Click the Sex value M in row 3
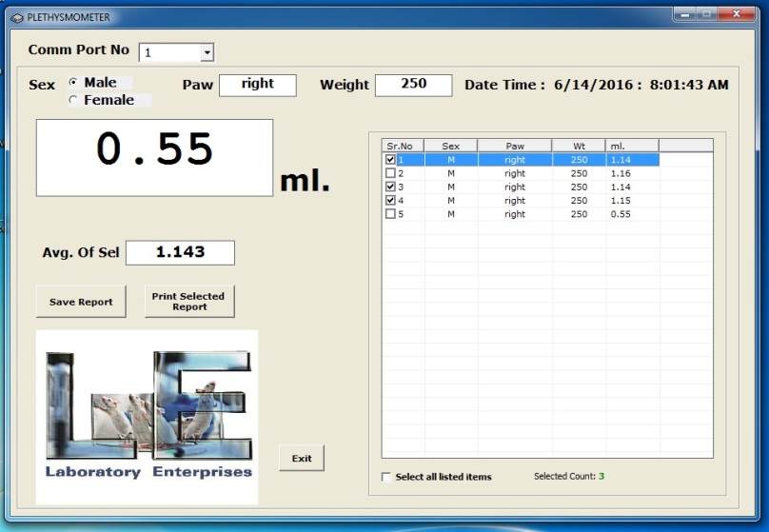The height and width of the screenshot is (532, 769). (451, 187)
